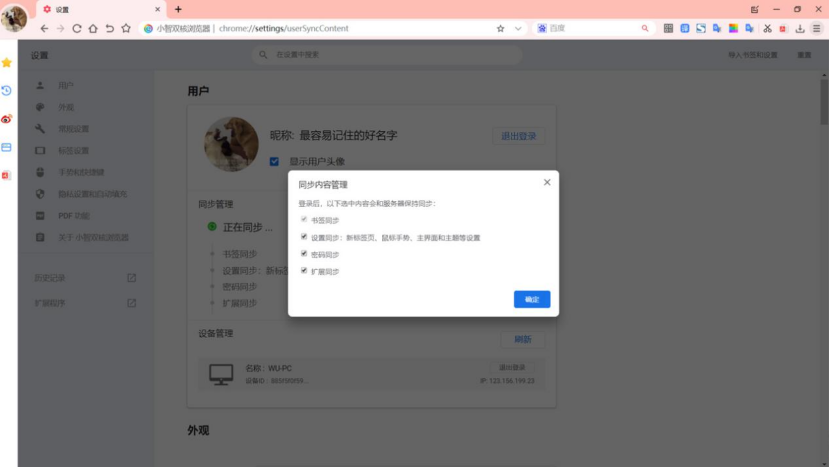The height and width of the screenshot is (467, 829).
Task: Toggle the 密码同步 checkbox
Action: [304, 253]
